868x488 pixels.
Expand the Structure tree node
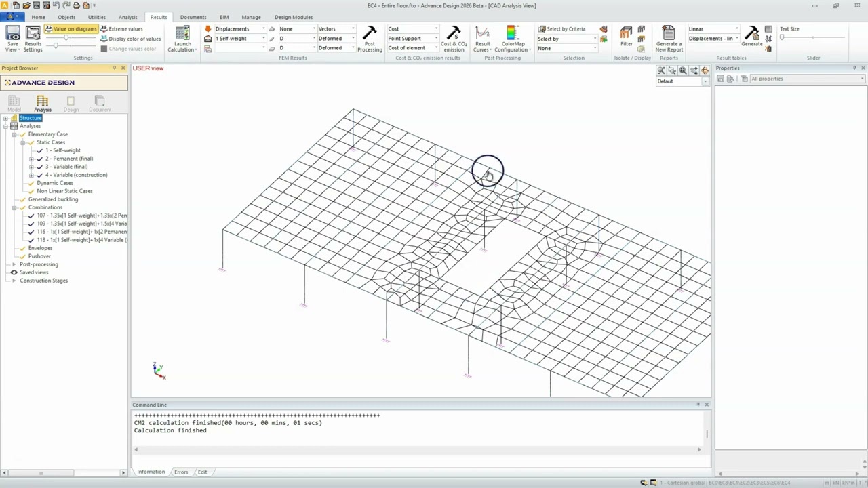(x=5, y=118)
